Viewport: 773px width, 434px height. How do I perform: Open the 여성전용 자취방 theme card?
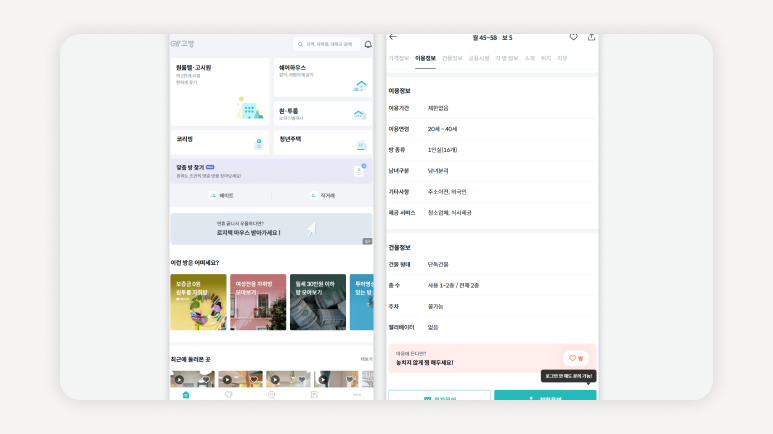pyautogui.click(x=258, y=302)
